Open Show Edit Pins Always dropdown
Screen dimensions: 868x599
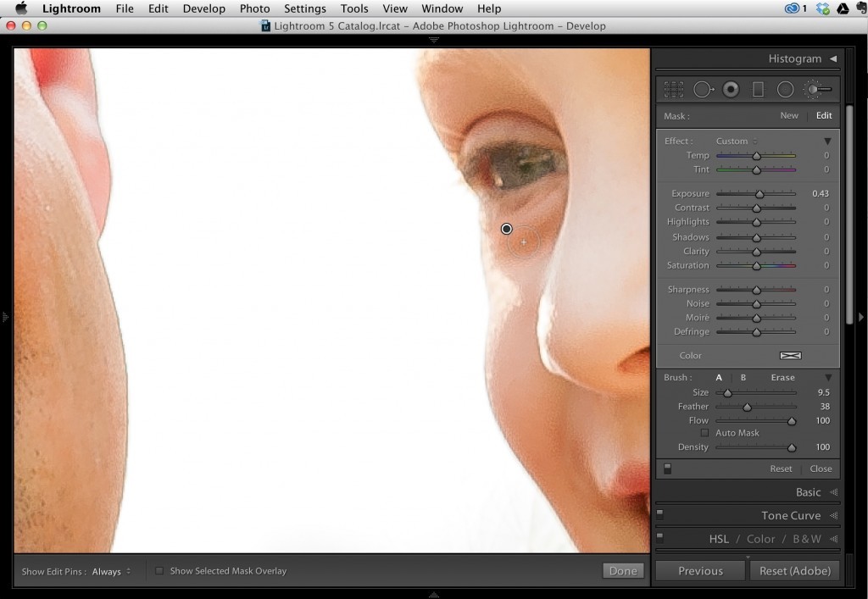coord(111,571)
